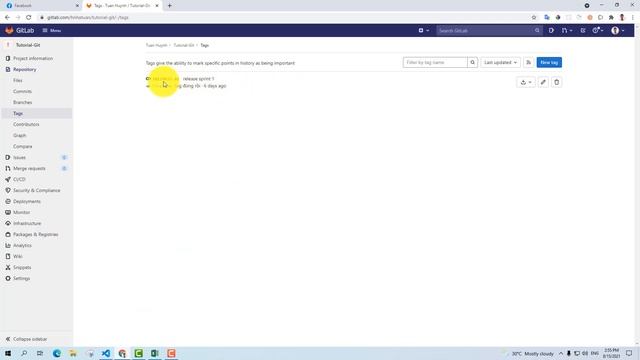Open Compare under Repository
The width and height of the screenshot is (640, 360).
click(x=22, y=147)
